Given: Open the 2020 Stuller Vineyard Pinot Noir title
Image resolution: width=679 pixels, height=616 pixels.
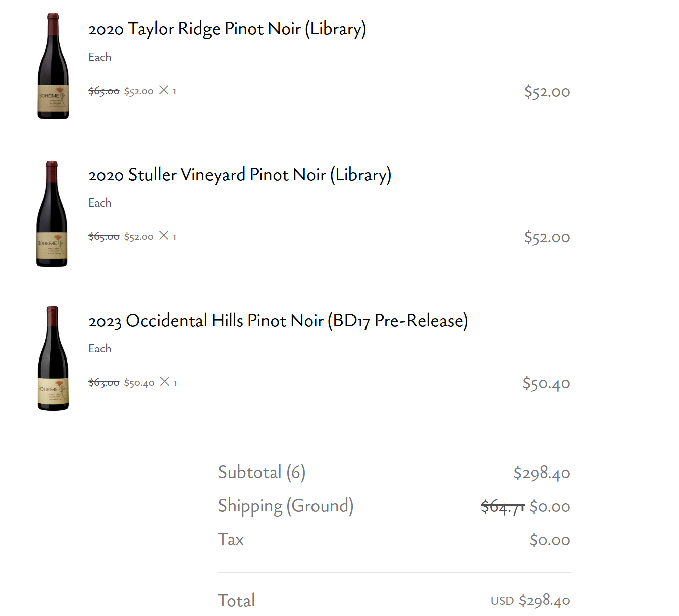Looking at the screenshot, I should click(x=240, y=175).
